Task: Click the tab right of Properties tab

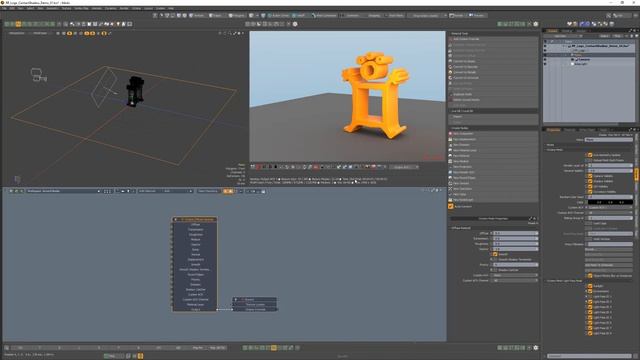Action: (x=569, y=130)
